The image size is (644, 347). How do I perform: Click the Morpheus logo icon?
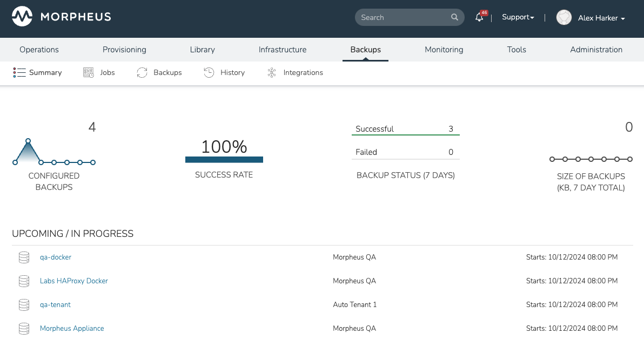(22, 17)
